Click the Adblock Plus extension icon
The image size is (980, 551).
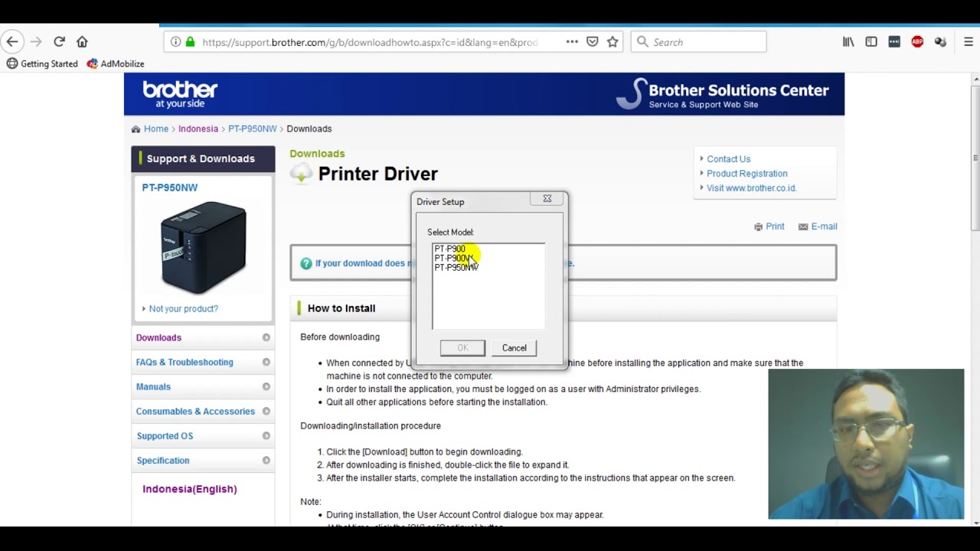click(917, 42)
